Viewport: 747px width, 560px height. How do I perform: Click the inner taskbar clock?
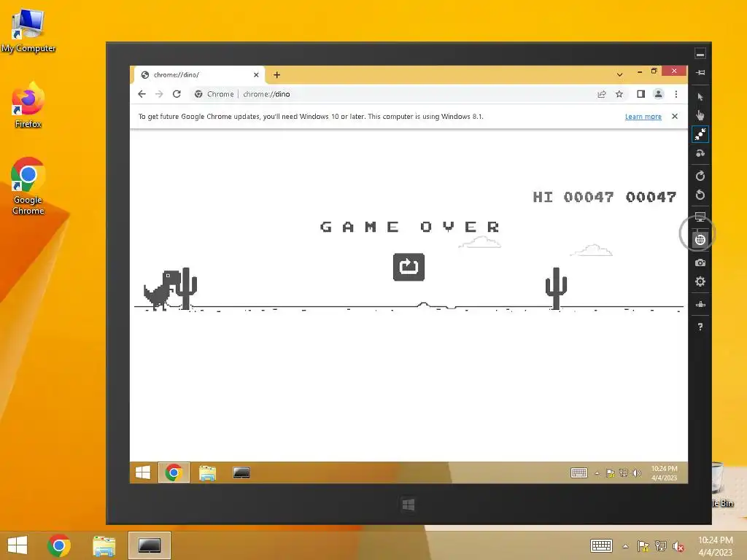pyautogui.click(x=664, y=472)
